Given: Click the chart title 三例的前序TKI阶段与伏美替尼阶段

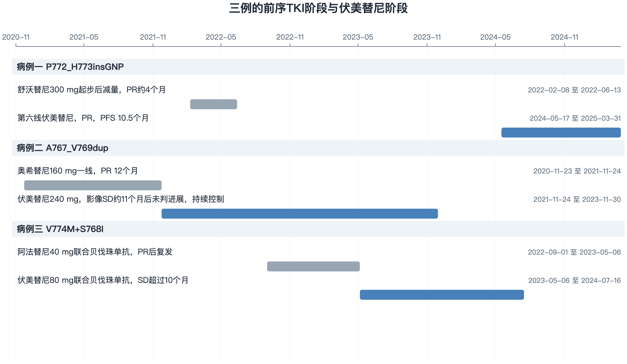Looking at the screenshot, I should [318, 8].
